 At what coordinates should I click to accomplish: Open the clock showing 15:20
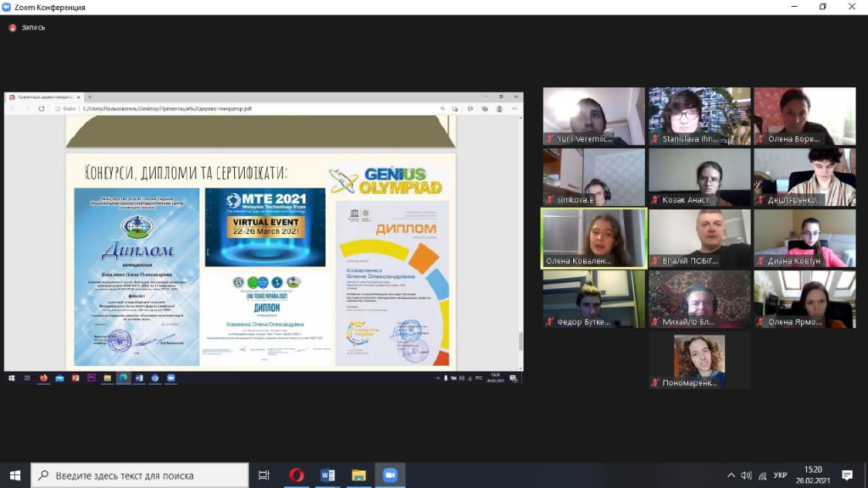pyautogui.click(x=813, y=475)
